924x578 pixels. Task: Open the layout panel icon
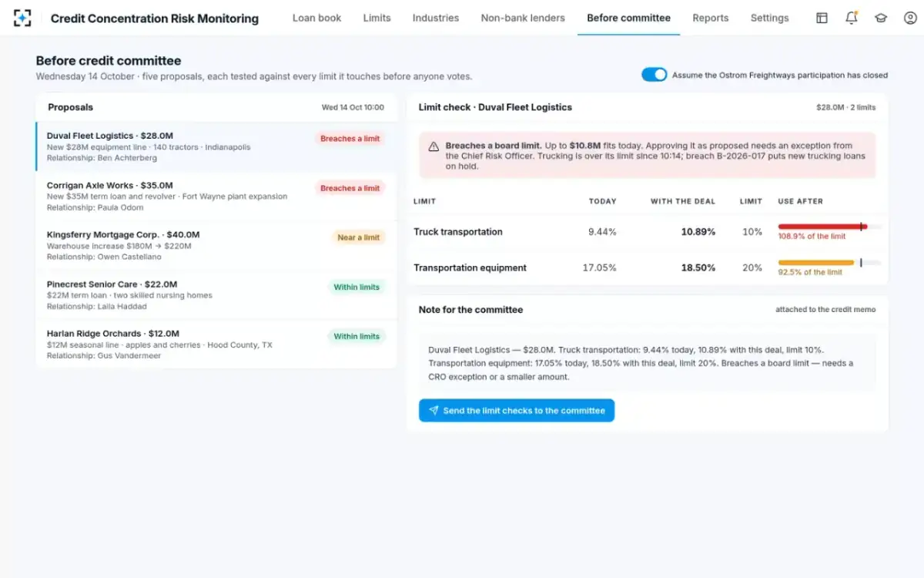[x=822, y=18]
